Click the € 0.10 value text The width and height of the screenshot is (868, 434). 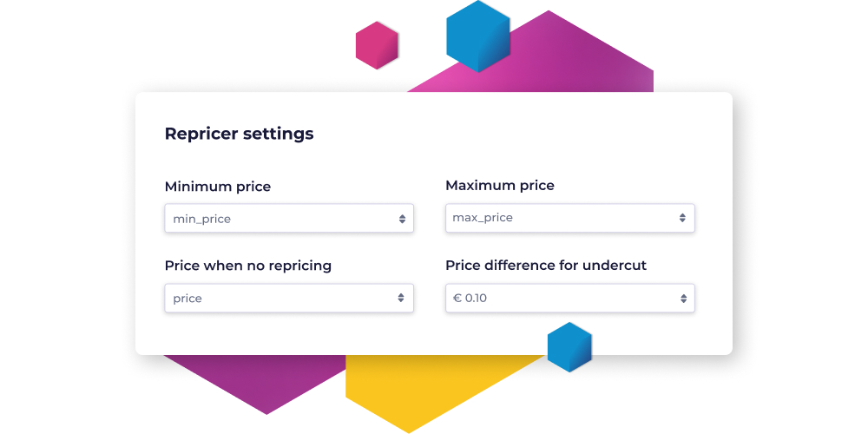pyautogui.click(x=470, y=298)
